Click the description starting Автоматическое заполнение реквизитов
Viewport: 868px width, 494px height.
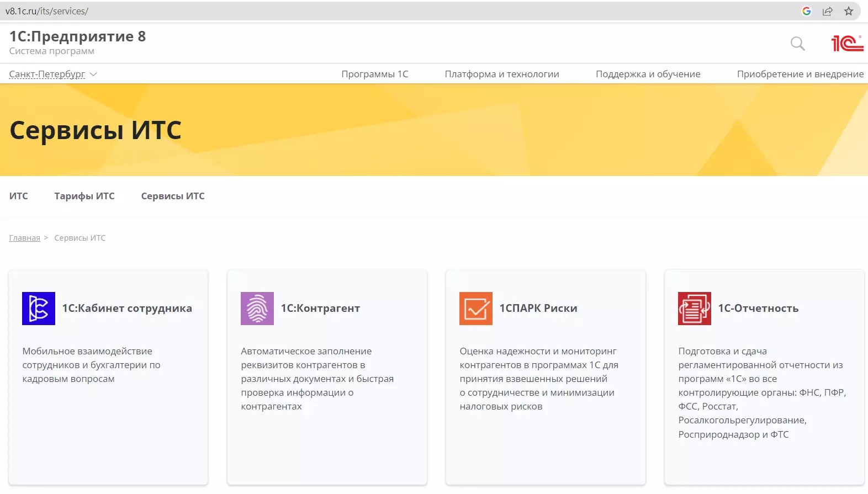[317, 379]
